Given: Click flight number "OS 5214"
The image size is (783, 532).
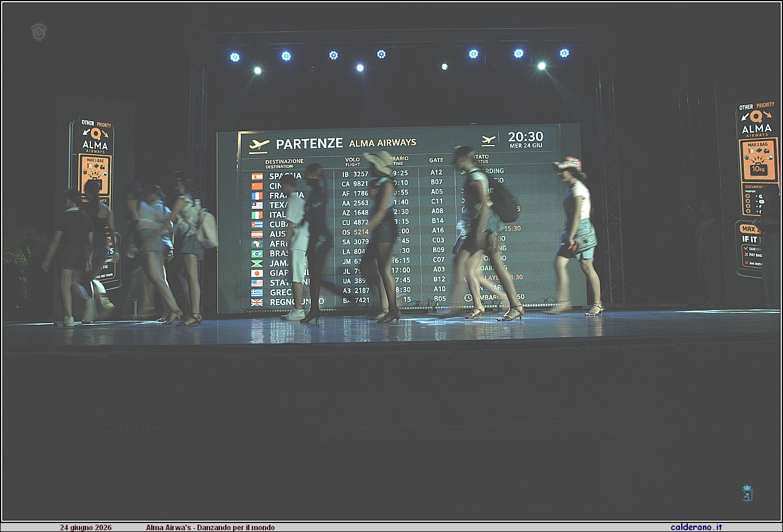Looking at the screenshot, I should [x=355, y=232].
